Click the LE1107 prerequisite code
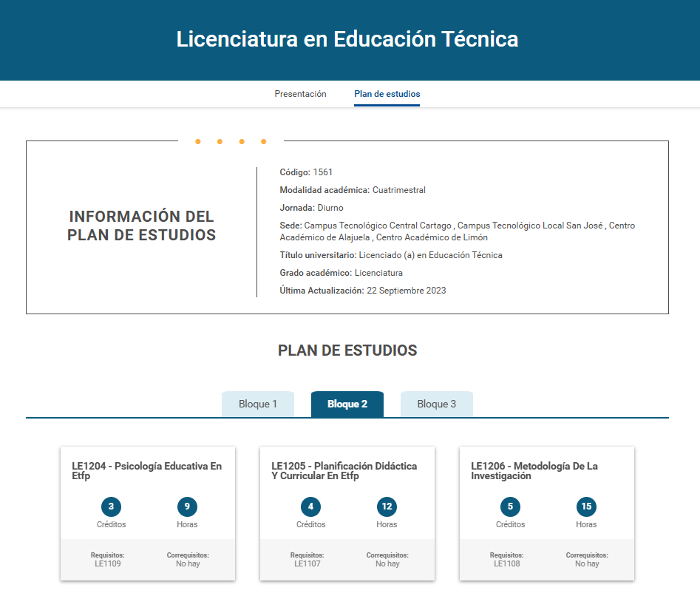The width and height of the screenshot is (700, 596). click(x=307, y=563)
